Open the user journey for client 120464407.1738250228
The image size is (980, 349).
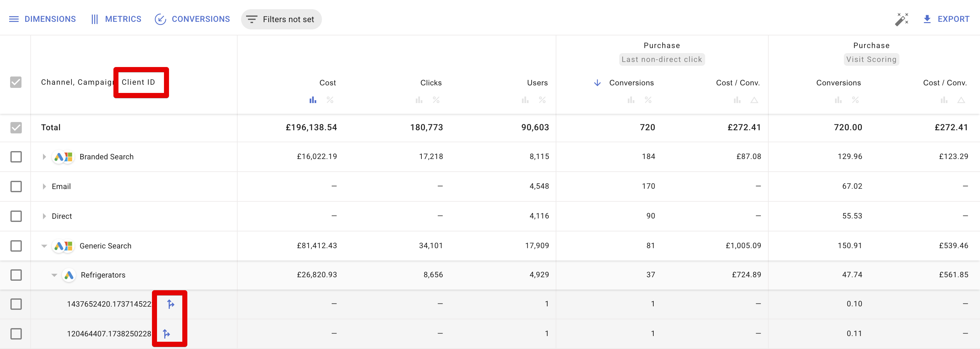click(x=166, y=334)
